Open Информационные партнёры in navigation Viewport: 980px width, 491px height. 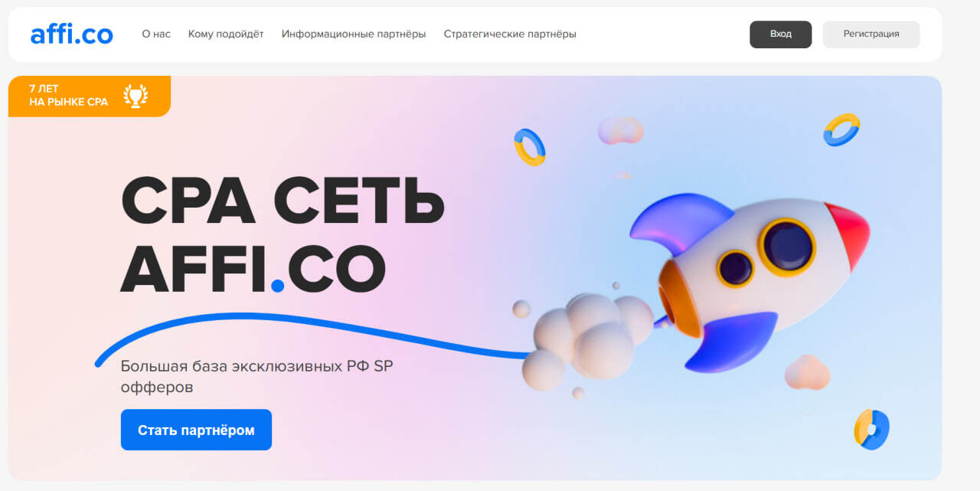pos(354,34)
